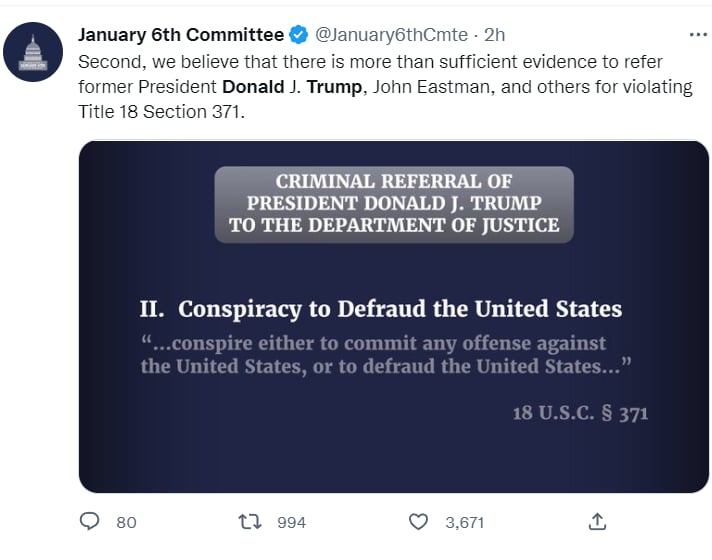Image resolution: width=712 pixels, height=560 pixels.
Task: Retweet using the retweet arrows icon
Action: (250, 522)
